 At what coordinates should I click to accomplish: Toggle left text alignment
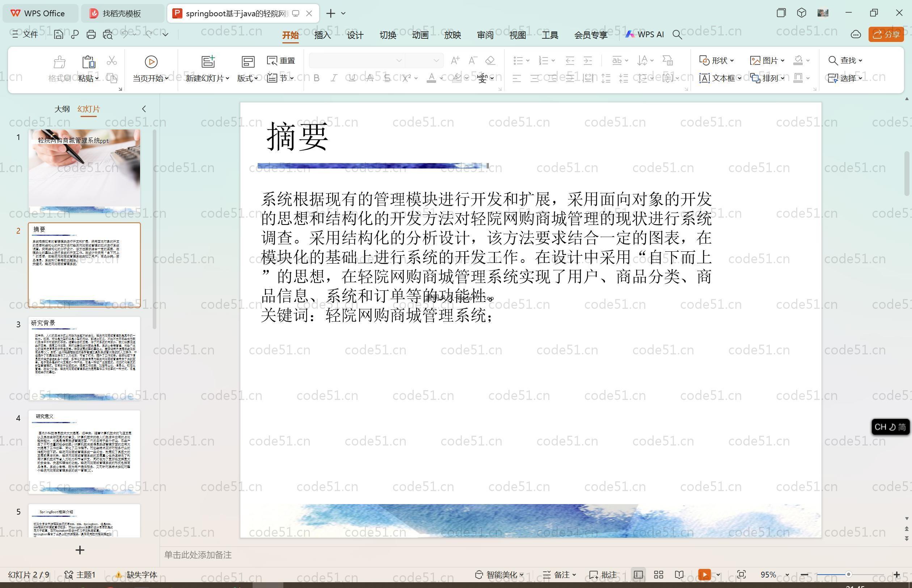pyautogui.click(x=516, y=78)
